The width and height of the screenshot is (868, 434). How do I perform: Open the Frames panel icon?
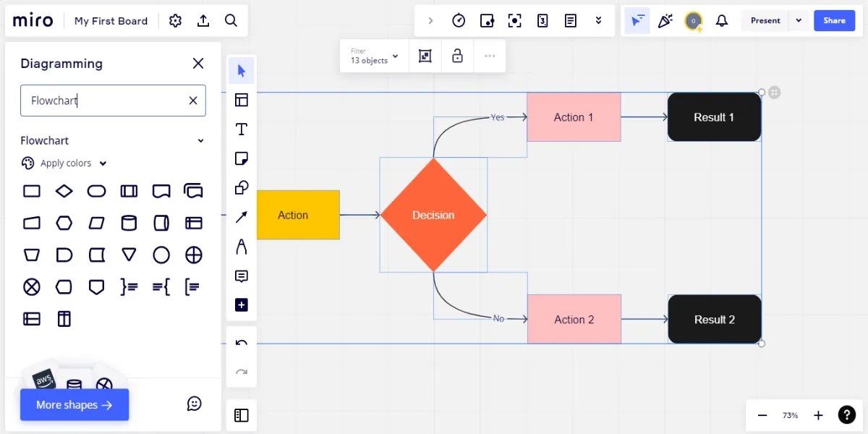pyautogui.click(x=241, y=414)
